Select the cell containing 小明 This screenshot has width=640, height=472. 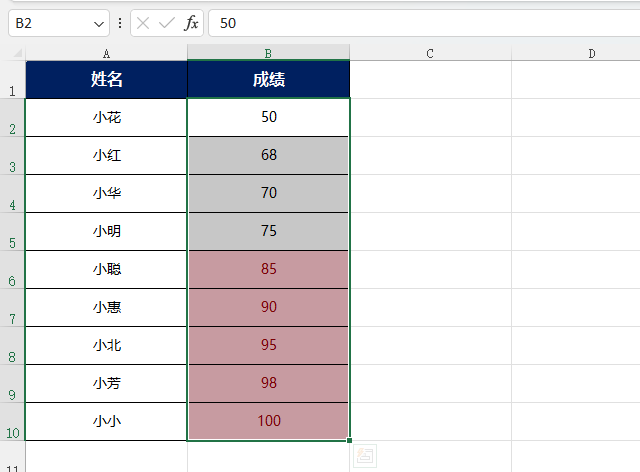(x=106, y=232)
